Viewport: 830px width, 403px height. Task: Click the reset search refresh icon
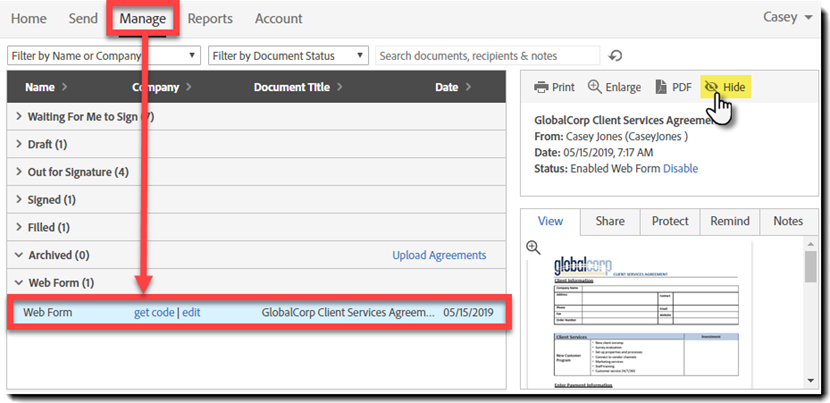pos(615,56)
